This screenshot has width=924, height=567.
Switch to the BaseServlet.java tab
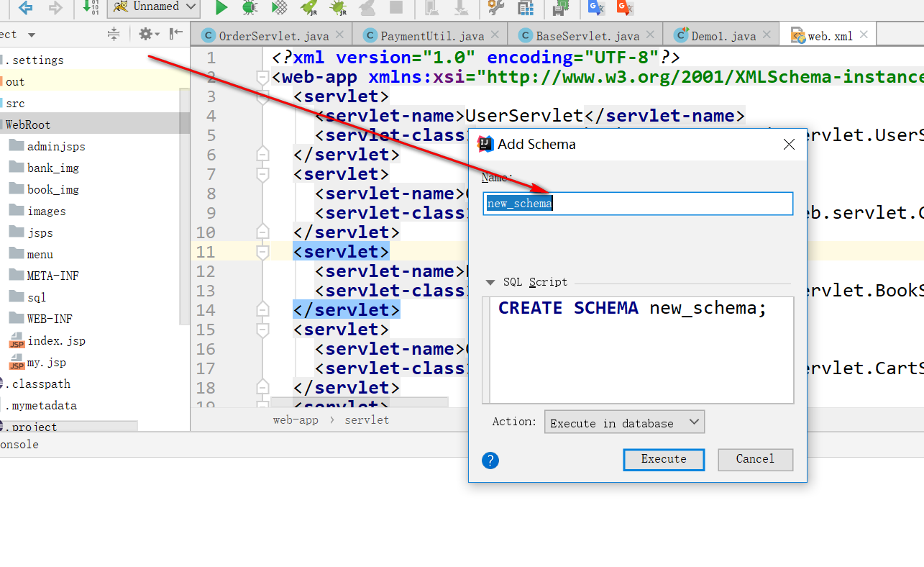[585, 34]
